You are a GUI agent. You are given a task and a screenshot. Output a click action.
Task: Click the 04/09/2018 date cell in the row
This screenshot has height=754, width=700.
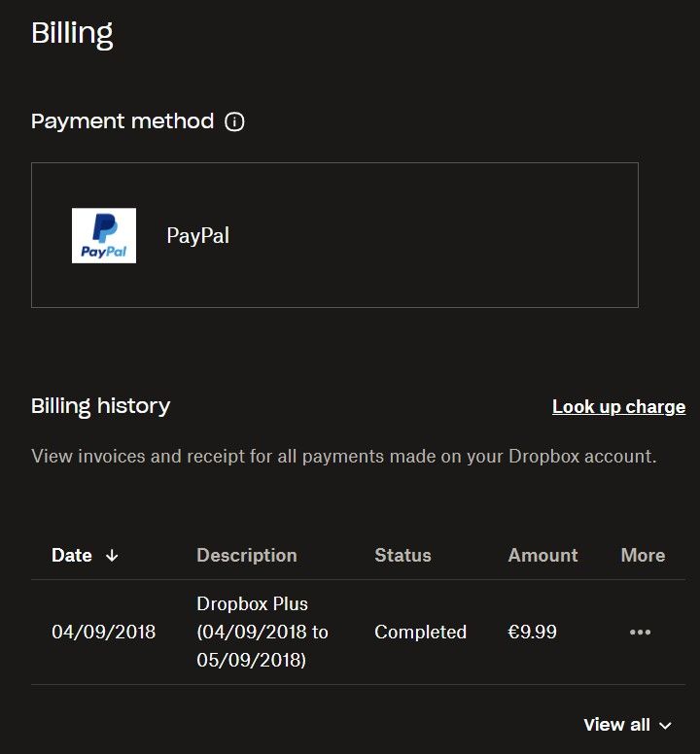103,633
